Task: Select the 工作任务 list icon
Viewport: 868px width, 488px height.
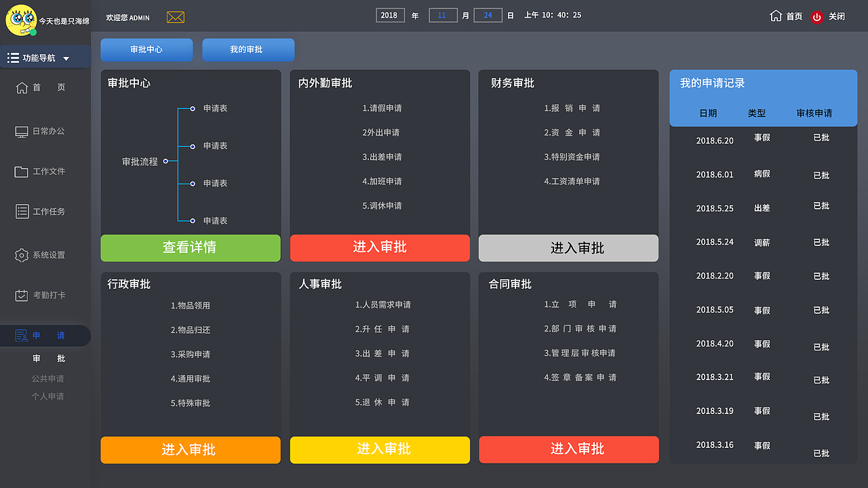Action: (22, 211)
